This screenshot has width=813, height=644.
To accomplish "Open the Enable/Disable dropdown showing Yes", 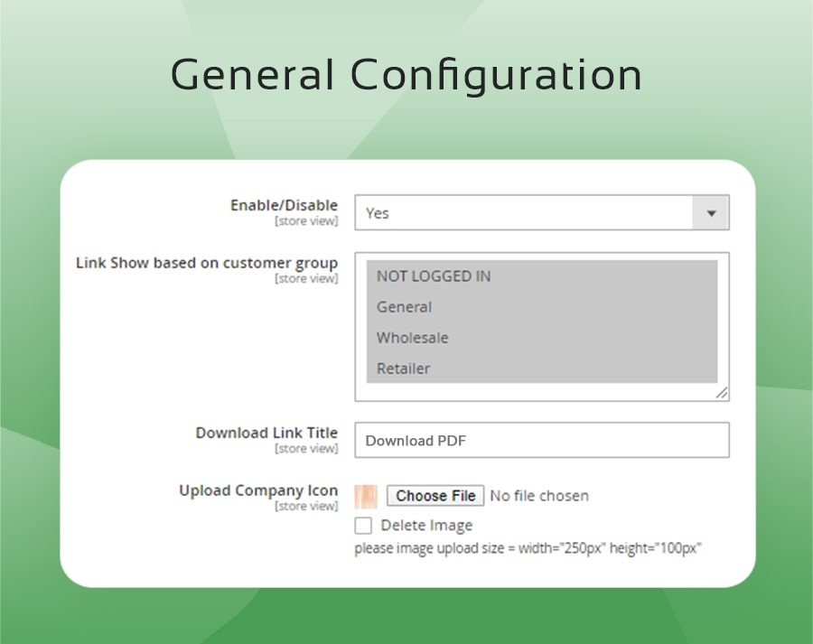I will coord(524,213).
